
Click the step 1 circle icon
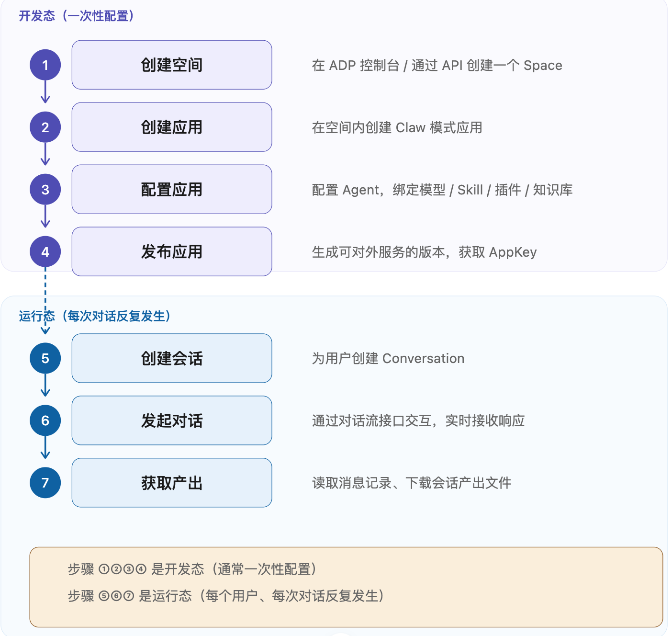45,65
